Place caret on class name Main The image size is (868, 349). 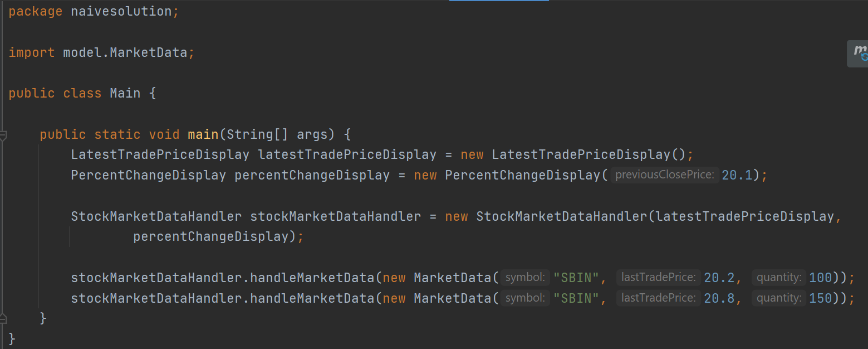pos(125,93)
